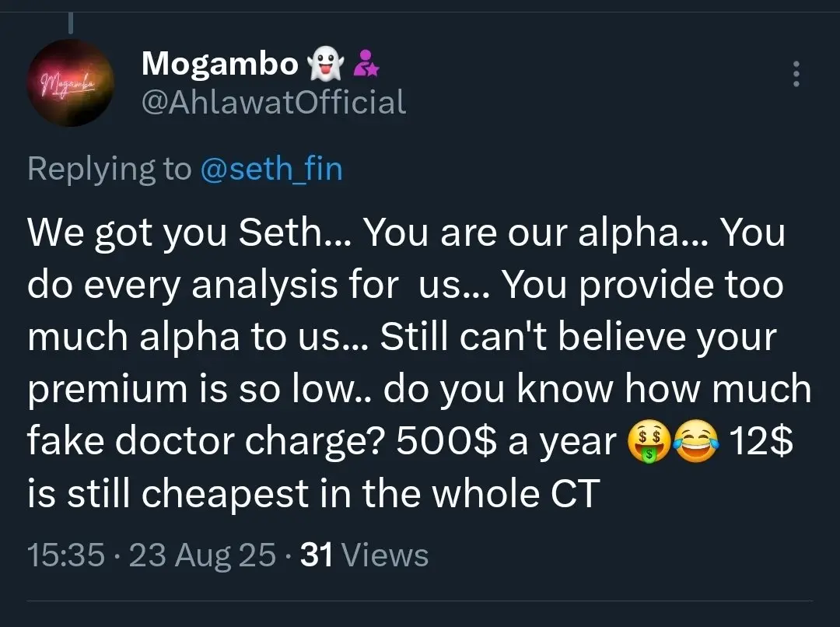Open Mogambo's round profile avatar
This screenshot has width=840, height=627.
point(70,83)
